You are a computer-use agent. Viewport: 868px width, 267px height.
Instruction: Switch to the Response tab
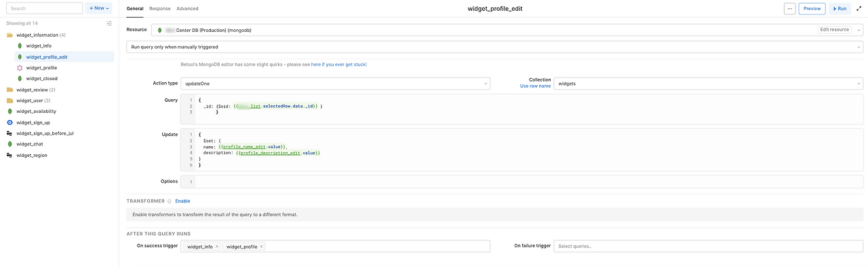160,8
